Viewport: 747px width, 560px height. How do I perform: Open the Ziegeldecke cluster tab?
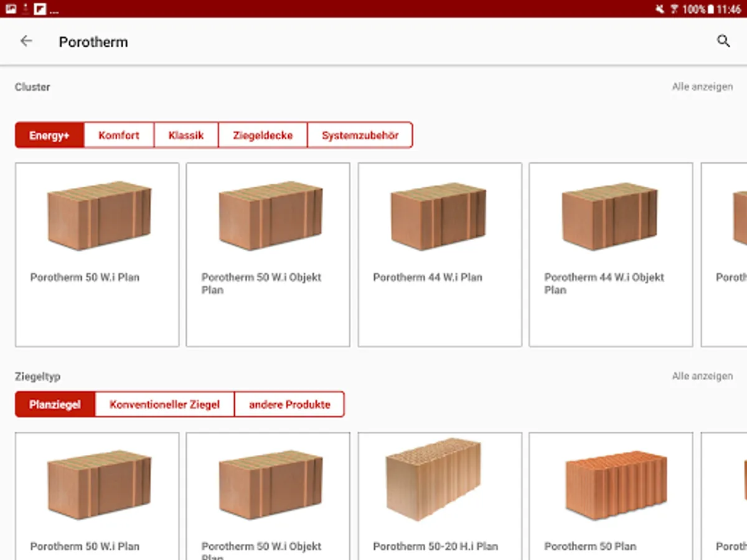coord(263,135)
